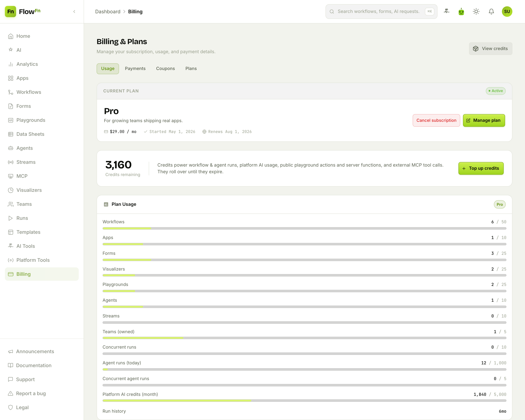Viewport: 525px width, 420px height.
Task: Select Billing in the sidebar
Action: [42, 274]
